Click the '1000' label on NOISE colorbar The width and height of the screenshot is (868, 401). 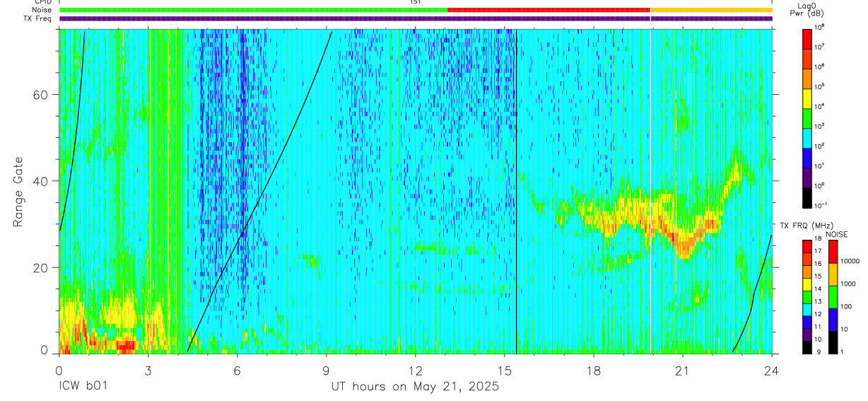pos(849,284)
